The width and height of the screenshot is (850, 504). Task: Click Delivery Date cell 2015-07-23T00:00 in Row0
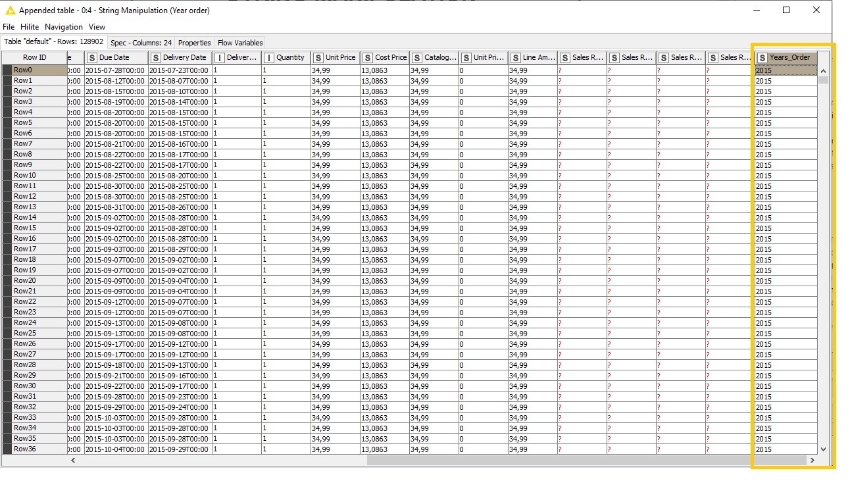(180, 70)
